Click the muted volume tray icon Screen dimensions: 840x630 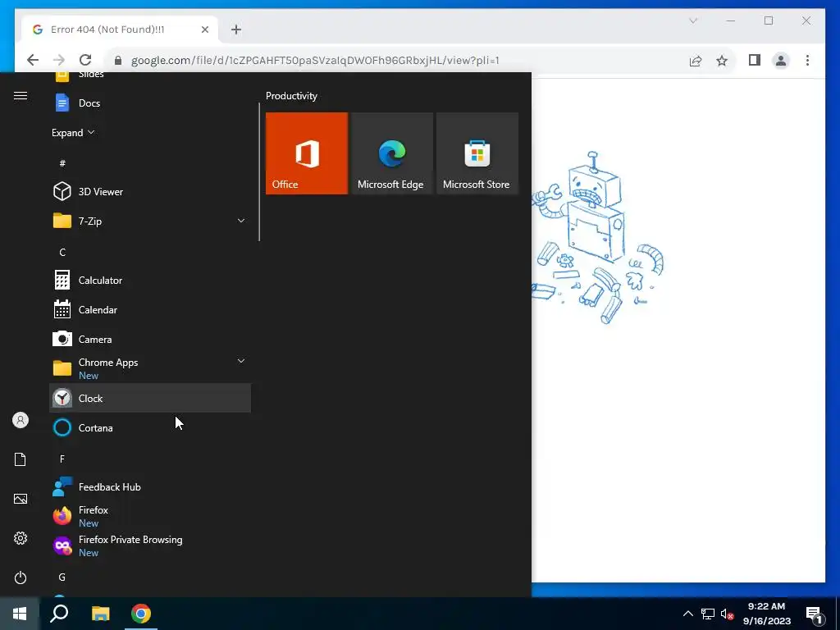pos(727,614)
